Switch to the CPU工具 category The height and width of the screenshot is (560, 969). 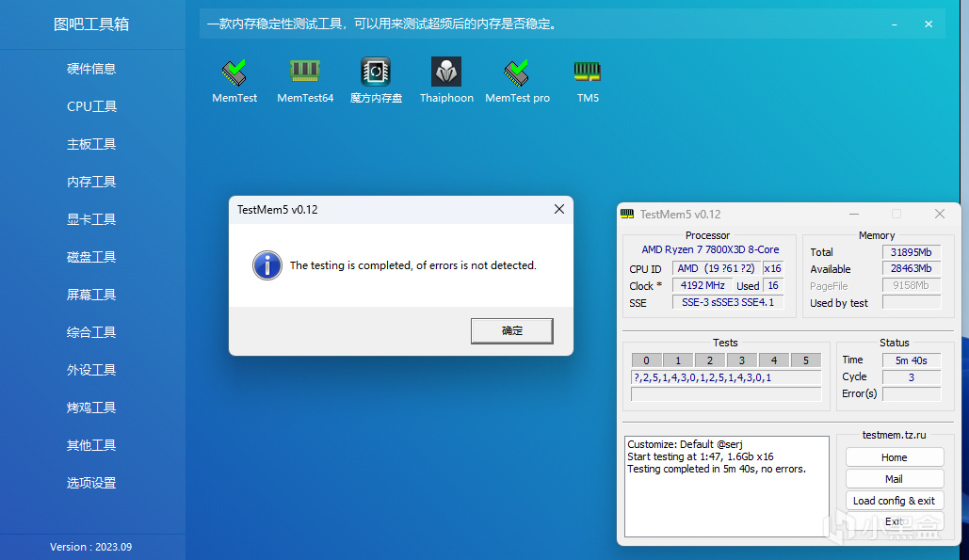click(91, 106)
